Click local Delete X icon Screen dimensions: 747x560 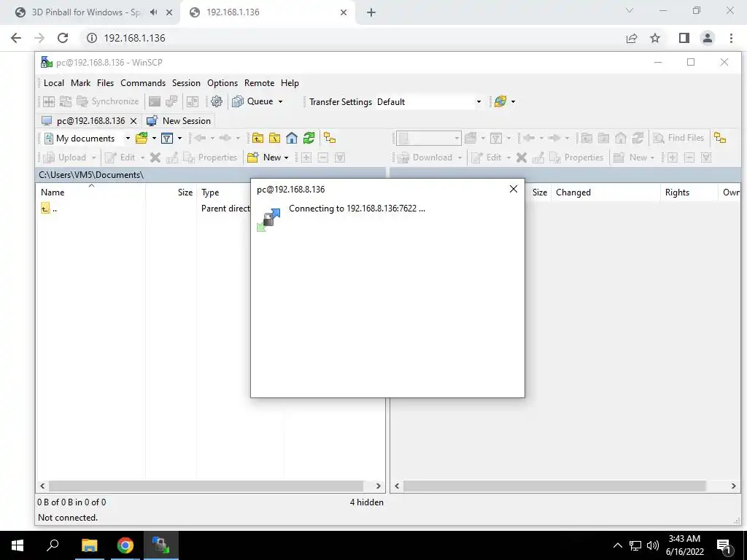[155, 157]
